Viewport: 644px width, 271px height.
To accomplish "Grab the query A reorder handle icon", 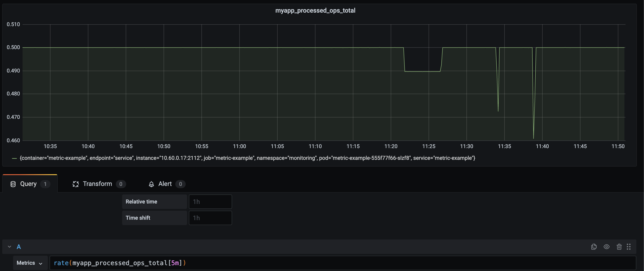I will (x=628, y=247).
